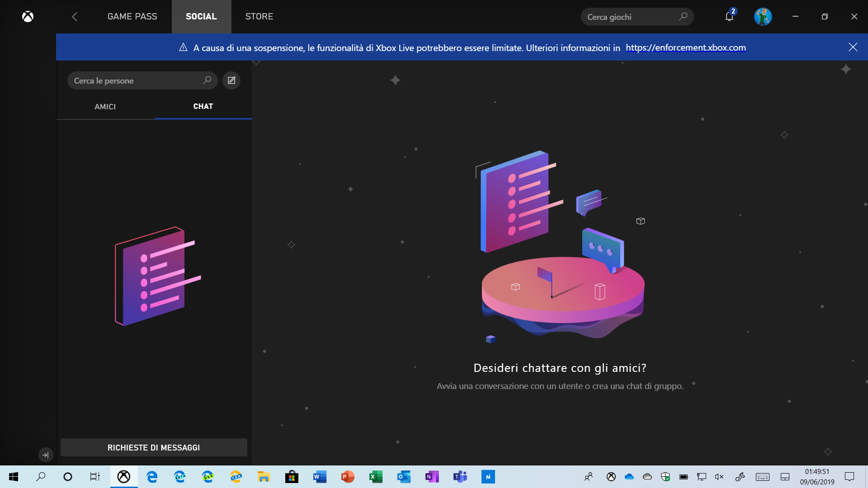Image resolution: width=868 pixels, height=488 pixels.
Task: Click the people search magnifier icon
Action: (x=207, y=80)
